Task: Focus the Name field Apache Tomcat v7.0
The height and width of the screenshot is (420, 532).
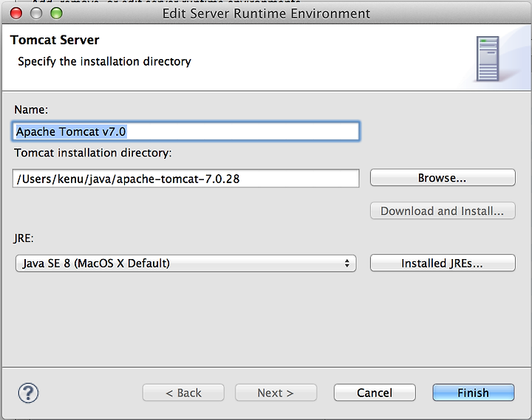Action: coord(185,131)
